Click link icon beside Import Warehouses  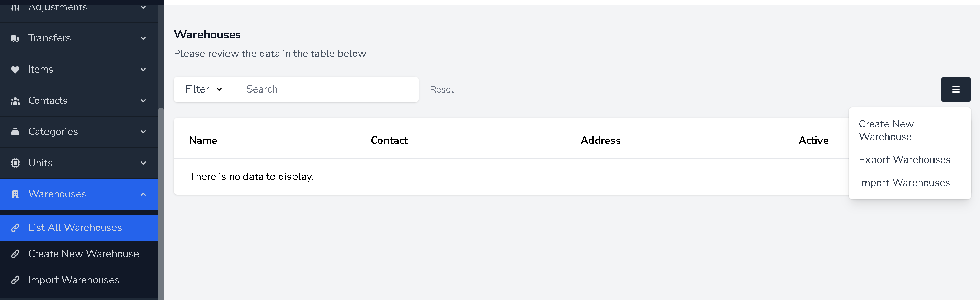pyautogui.click(x=15, y=280)
